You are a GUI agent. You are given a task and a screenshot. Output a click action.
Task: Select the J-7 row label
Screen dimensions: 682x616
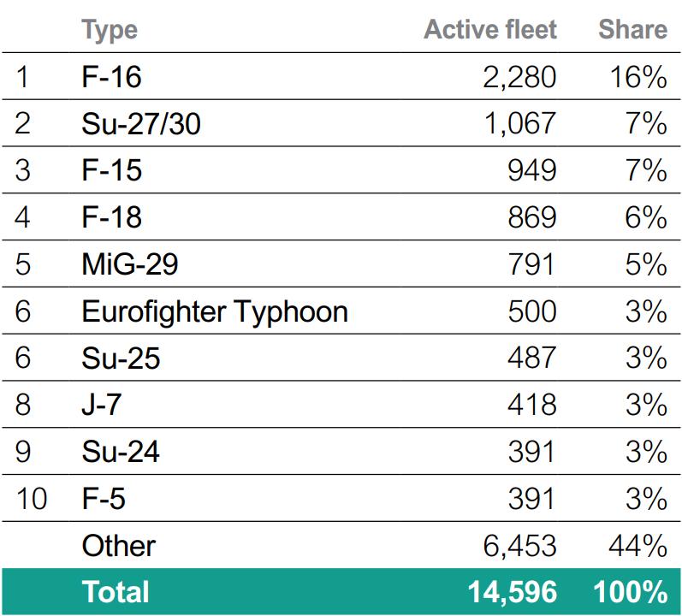[101, 405]
